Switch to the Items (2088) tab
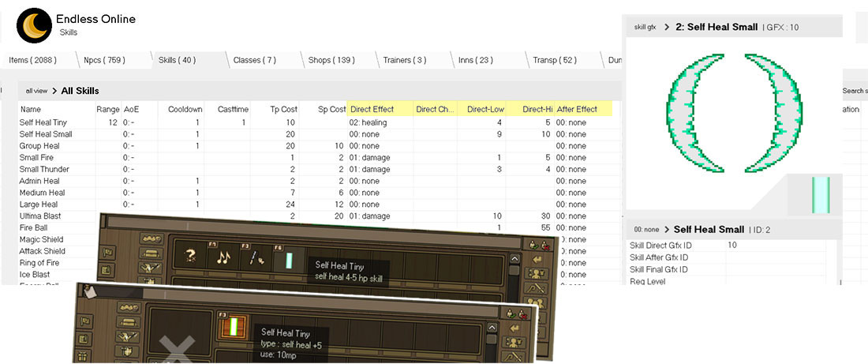Image resolution: width=868 pixels, height=364 pixels. pyautogui.click(x=33, y=60)
